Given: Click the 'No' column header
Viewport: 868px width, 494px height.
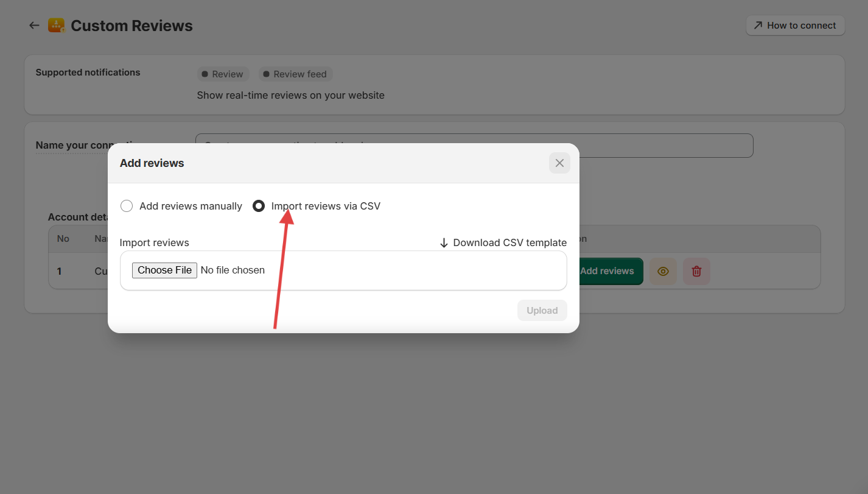Looking at the screenshot, I should point(63,239).
